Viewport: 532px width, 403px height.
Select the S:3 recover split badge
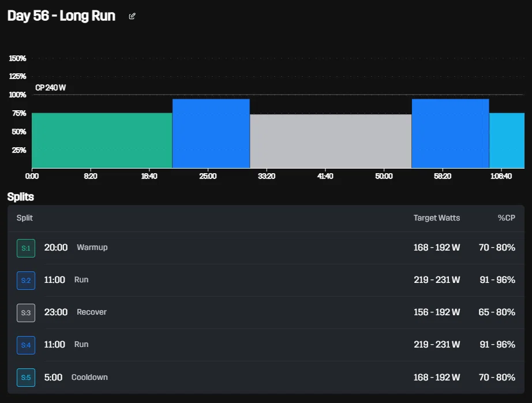[26, 313]
